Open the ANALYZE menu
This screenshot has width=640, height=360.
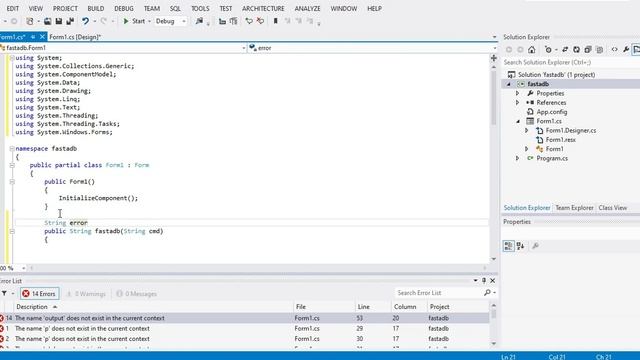pyautogui.click(x=307, y=9)
